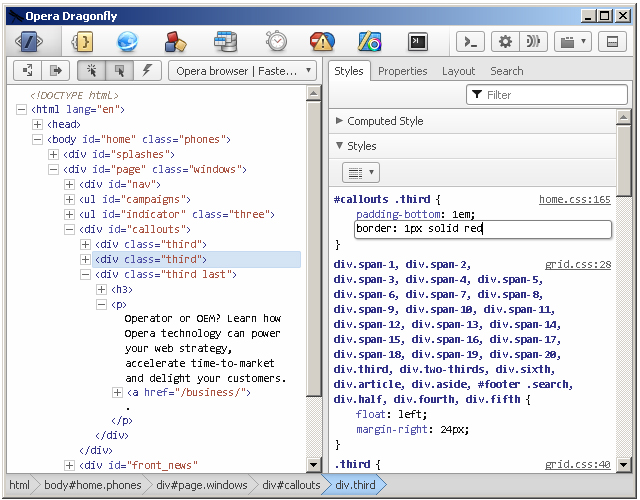Open the Console terminal icon
Image resolution: width=640 pixels, height=500 pixels.
[418, 41]
